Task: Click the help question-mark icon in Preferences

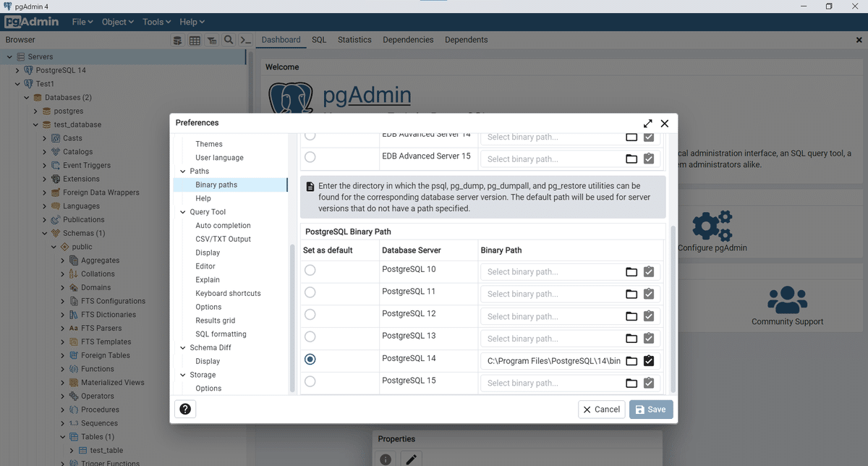Action: (x=185, y=409)
